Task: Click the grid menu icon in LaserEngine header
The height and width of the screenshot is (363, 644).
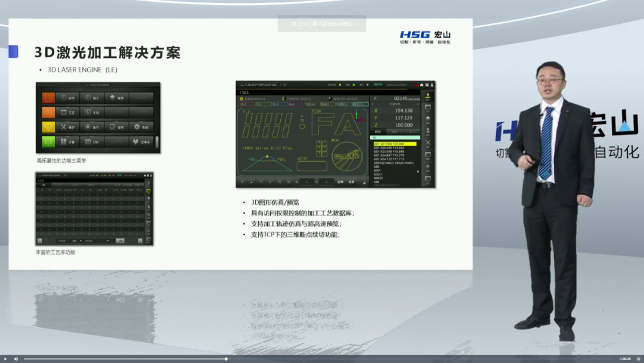Action: click(427, 85)
